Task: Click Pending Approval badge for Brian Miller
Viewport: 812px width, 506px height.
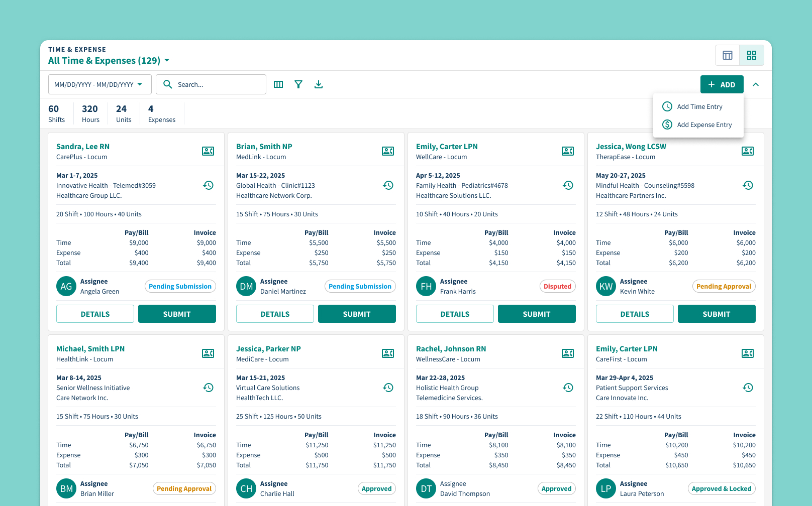Action: click(184, 488)
